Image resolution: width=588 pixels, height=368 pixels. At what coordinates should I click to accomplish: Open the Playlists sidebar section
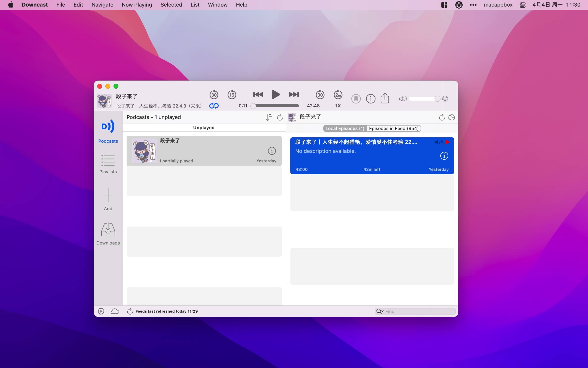pyautogui.click(x=108, y=164)
